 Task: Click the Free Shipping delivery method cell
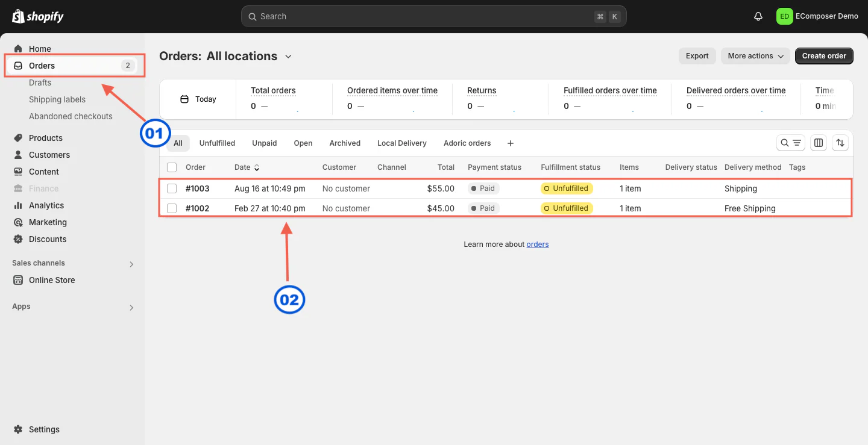(750, 208)
